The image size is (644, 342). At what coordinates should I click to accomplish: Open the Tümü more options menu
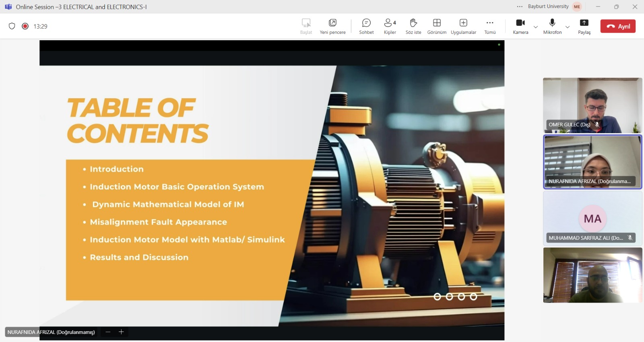pos(490,26)
